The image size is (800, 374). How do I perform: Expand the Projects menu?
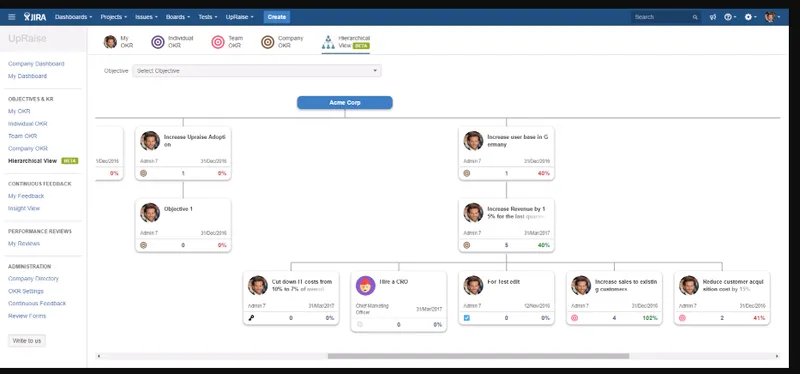113,17
